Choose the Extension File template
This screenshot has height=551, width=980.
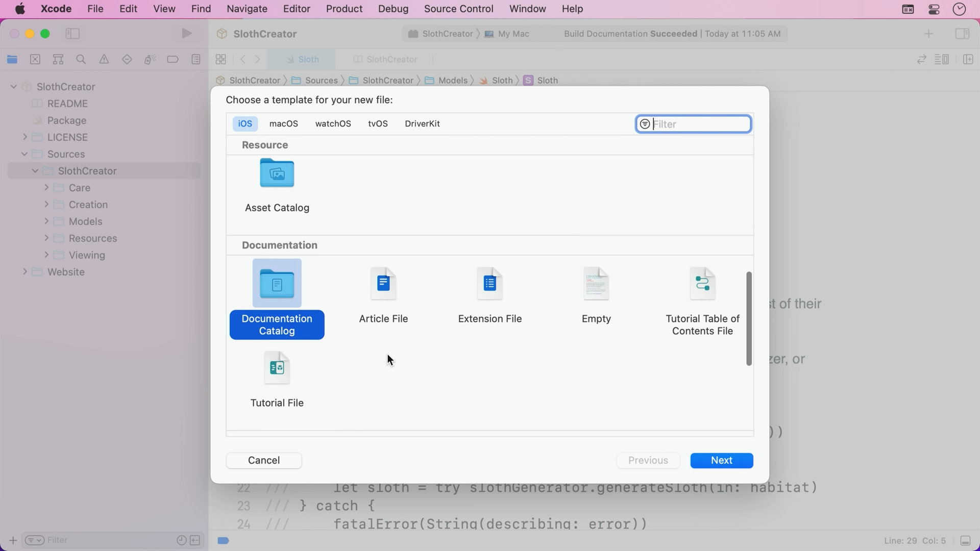[490, 296]
